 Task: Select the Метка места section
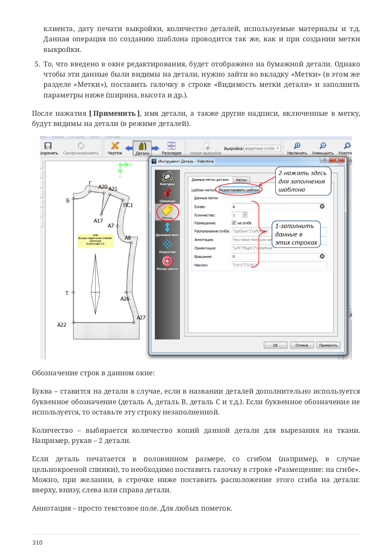tap(167, 263)
